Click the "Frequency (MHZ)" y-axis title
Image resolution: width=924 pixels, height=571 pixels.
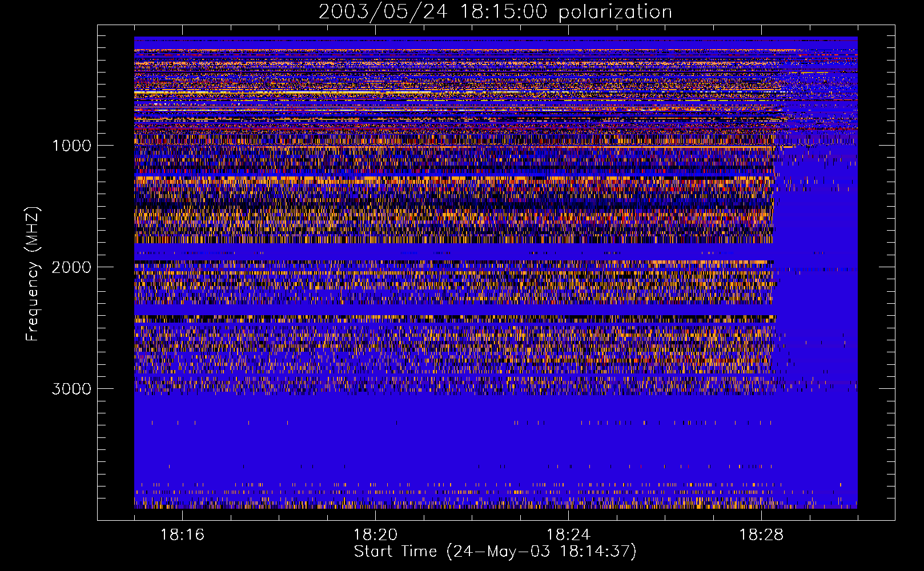33,274
